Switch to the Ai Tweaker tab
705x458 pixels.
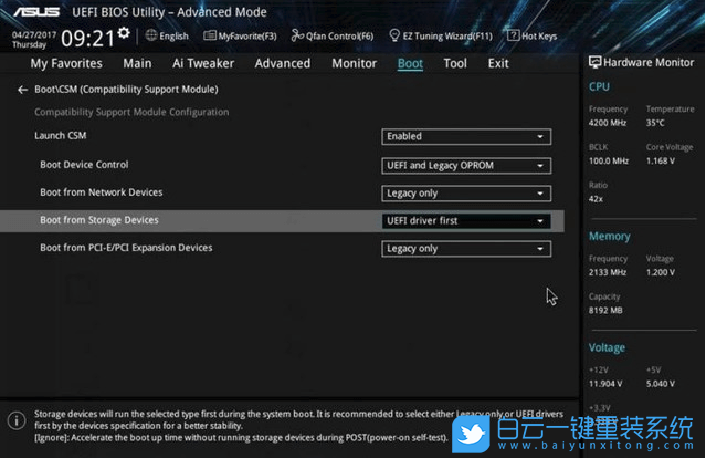coord(202,63)
